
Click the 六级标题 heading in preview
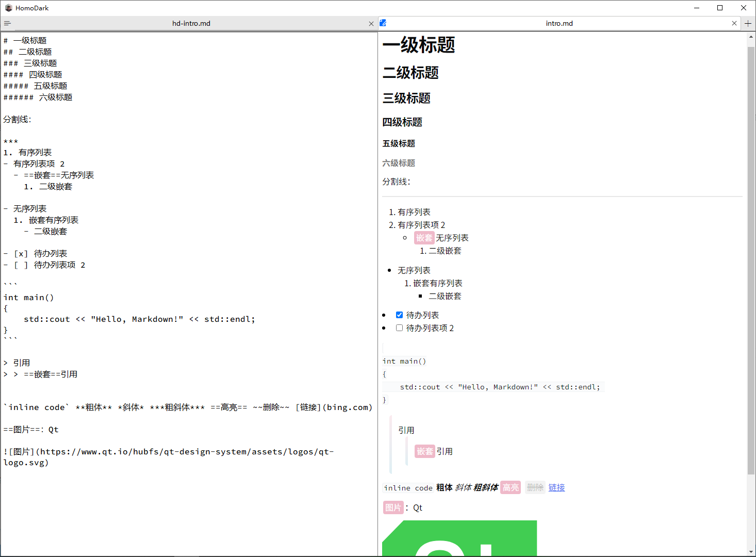click(x=399, y=163)
